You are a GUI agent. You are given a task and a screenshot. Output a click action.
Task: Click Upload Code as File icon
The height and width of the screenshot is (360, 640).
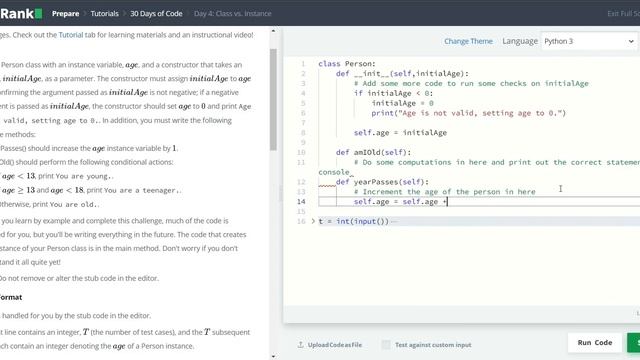pyautogui.click(x=301, y=345)
